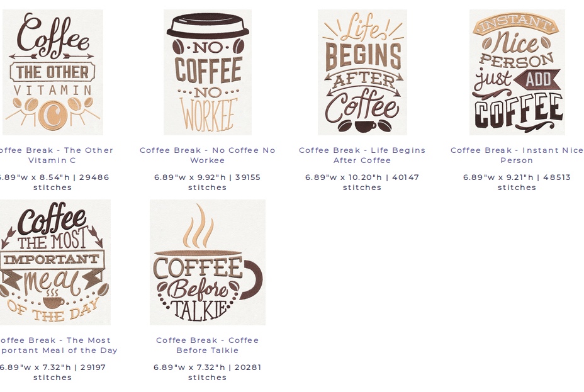Image resolution: width=584 pixels, height=392 pixels.
Task: Open Instant Nice Person design image
Action: [517, 72]
